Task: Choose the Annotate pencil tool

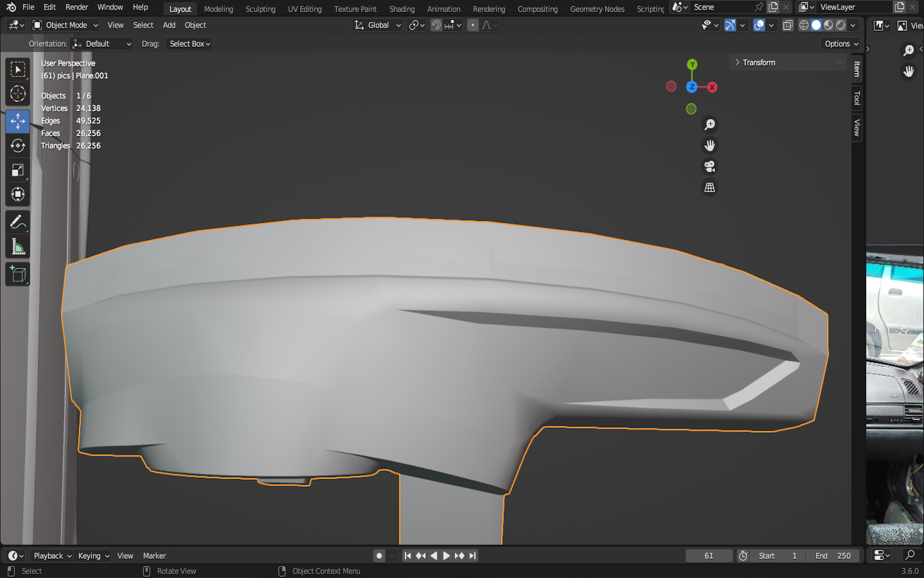Action: click(x=18, y=222)
